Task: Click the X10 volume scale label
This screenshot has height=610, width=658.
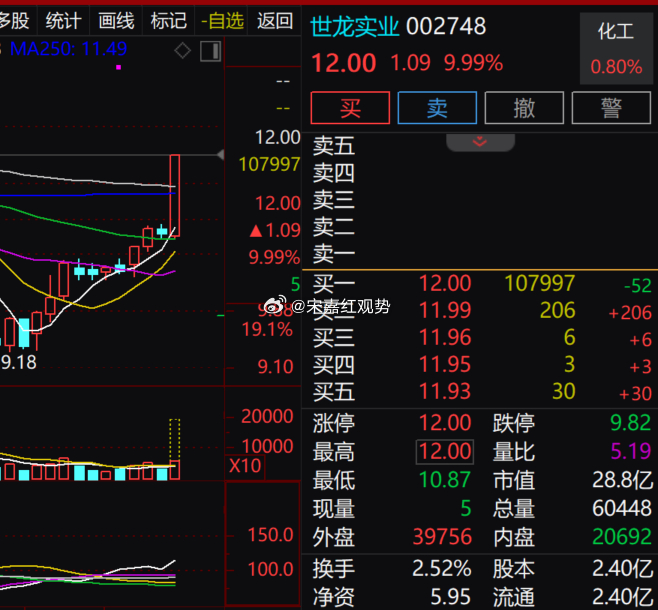Action: point(245,466)
